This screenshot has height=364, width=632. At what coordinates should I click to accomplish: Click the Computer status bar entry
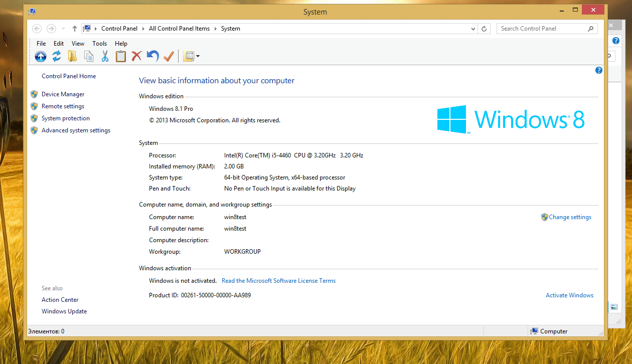(x=549, y=331)
